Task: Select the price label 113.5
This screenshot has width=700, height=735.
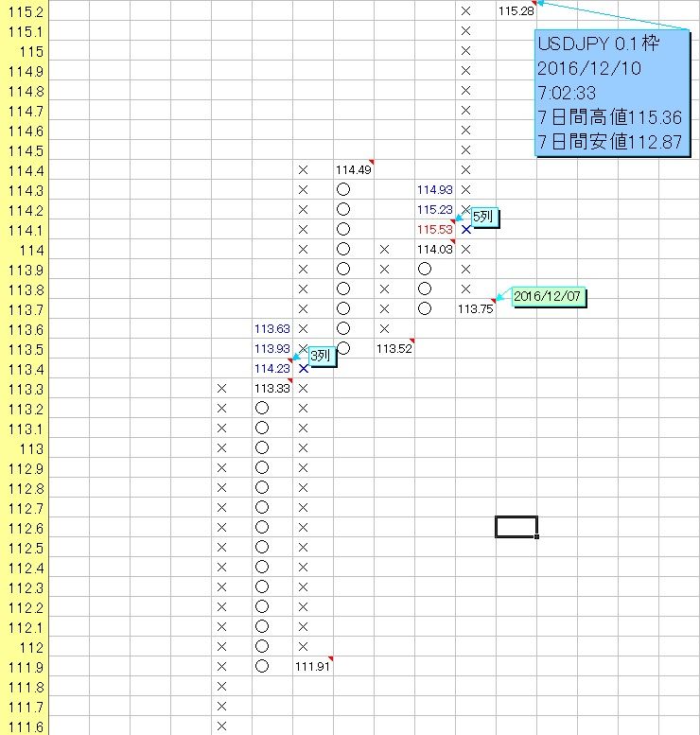Action: 26,349
